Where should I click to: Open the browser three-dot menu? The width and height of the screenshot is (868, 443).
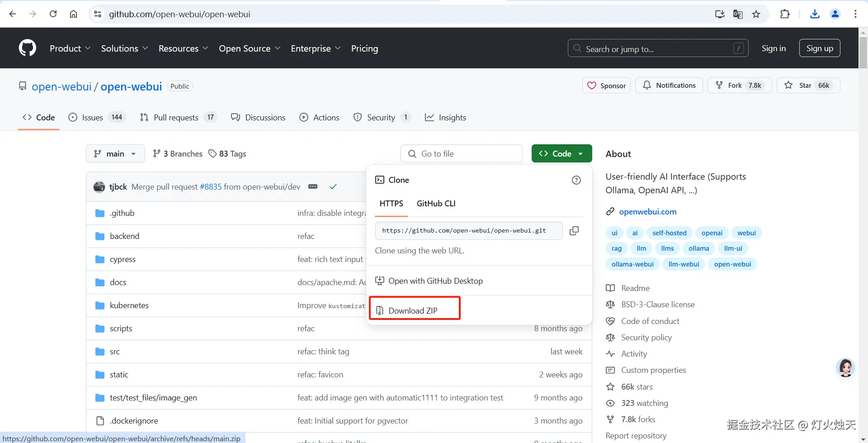tap(855, 14)
